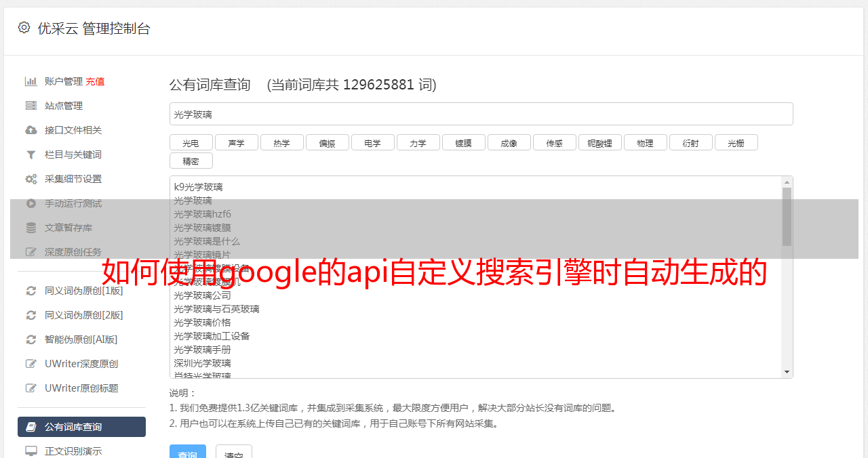Click the book icon for 公有词库查询
868x458 pixels.
point(31,427)
